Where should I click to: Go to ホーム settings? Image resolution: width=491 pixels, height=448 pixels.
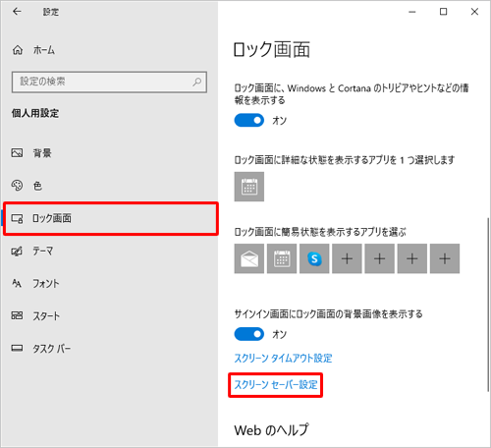pyautogui.click(x=110, y=50)
